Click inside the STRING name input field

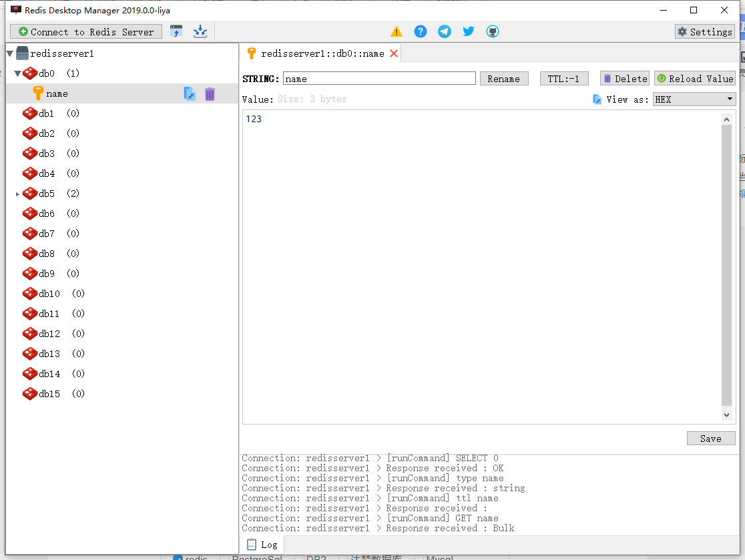(379, 78)
